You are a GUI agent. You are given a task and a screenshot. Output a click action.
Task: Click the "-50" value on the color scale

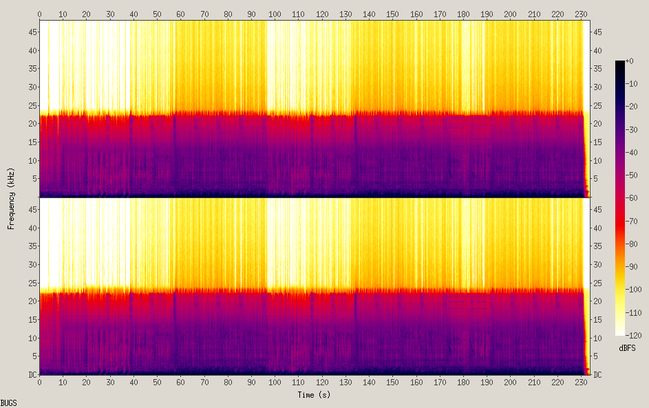633,175
